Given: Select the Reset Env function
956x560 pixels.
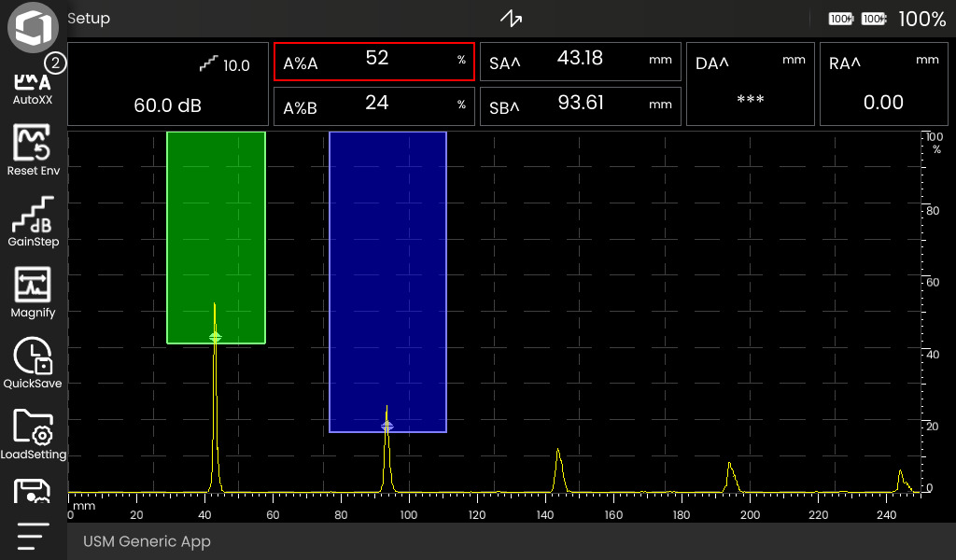Looking at the screenshot, I should (x=33, y=150).
